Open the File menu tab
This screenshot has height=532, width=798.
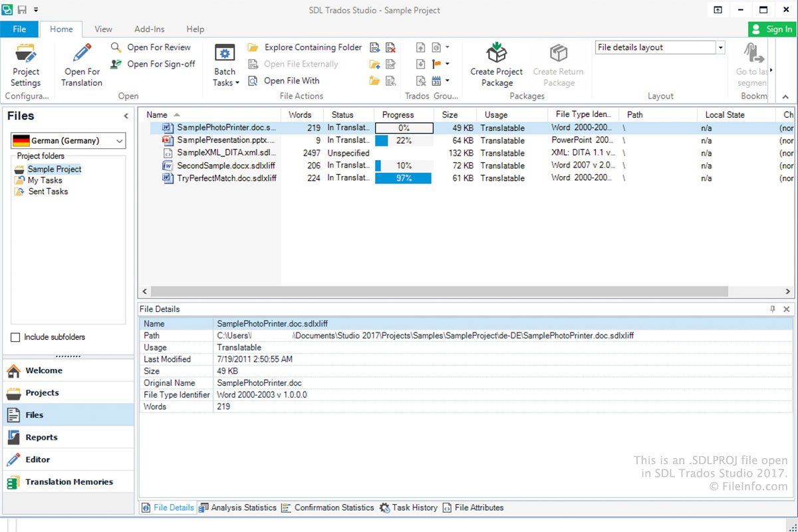(x=19, y=29)
